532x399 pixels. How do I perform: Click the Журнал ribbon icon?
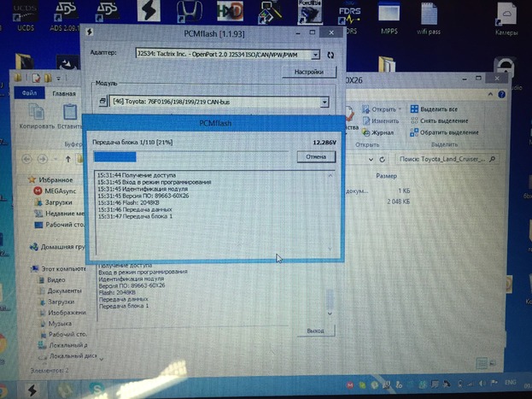point(376,132)
